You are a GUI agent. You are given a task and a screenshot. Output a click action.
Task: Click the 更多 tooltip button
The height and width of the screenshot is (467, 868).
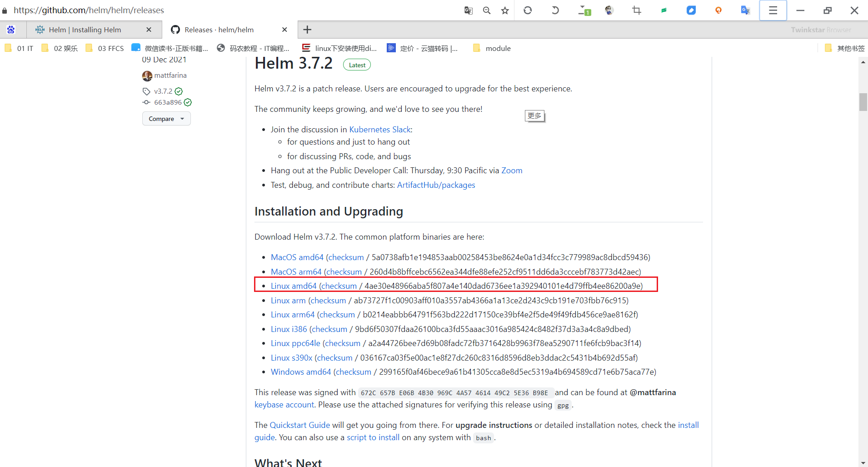pos(534,116)
